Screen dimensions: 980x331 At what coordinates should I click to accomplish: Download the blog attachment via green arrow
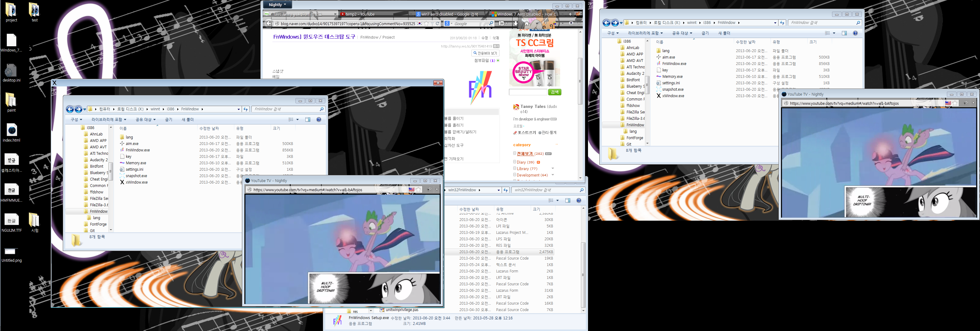point(498,61)
